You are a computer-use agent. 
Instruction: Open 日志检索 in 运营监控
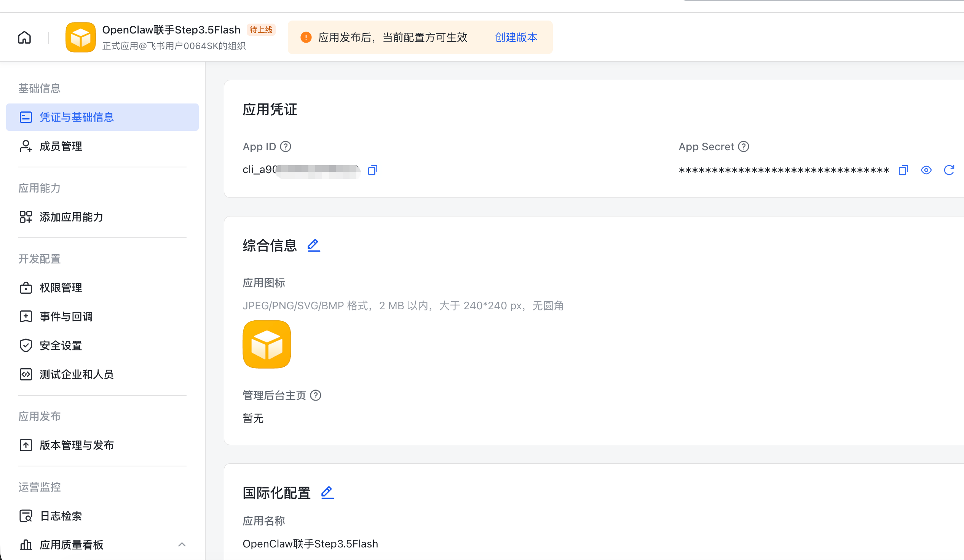(61, 515)
